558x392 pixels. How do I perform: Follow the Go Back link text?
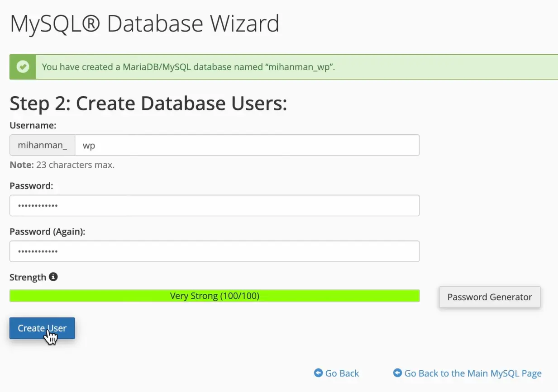342,373
